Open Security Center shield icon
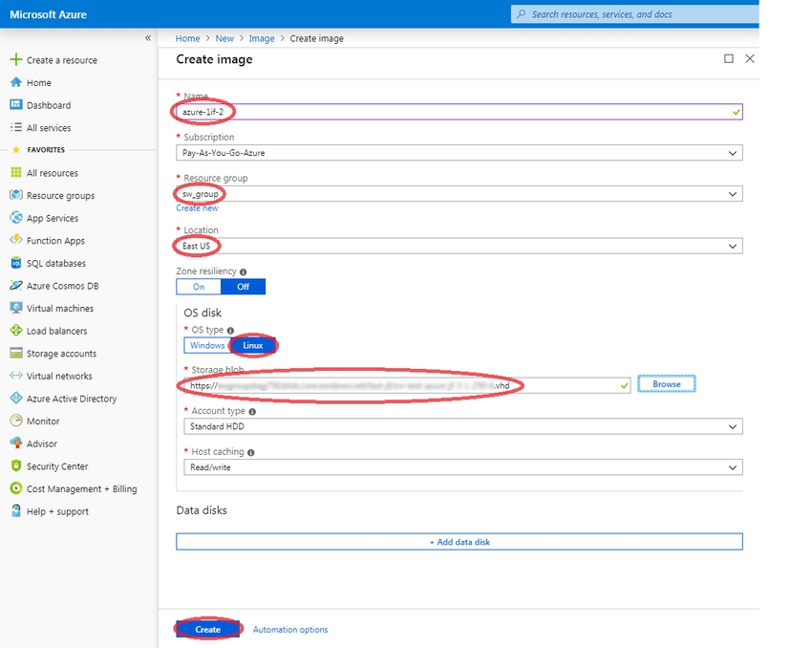 [x=15, y=466]
